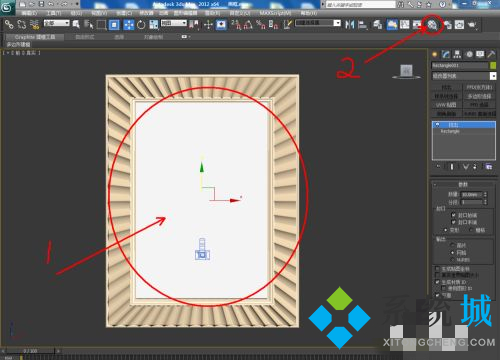Click the Mirror tool icon

(350, 25)
